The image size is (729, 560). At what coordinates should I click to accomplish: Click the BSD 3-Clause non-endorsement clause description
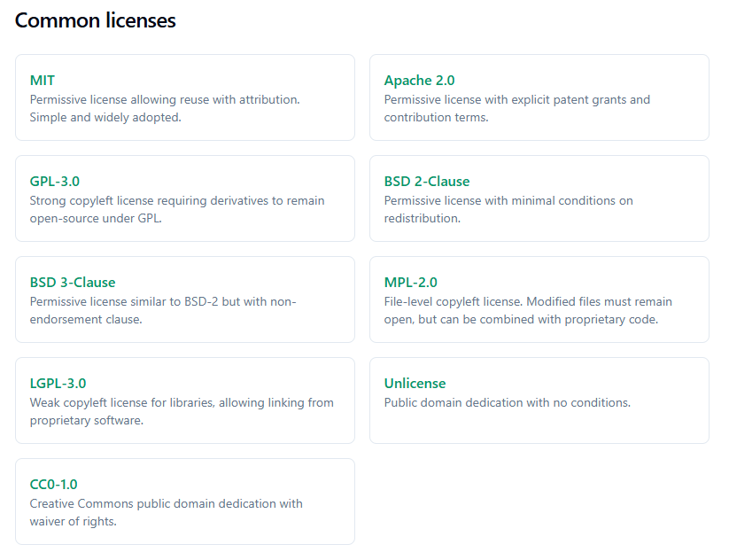(x=163, y=310)
